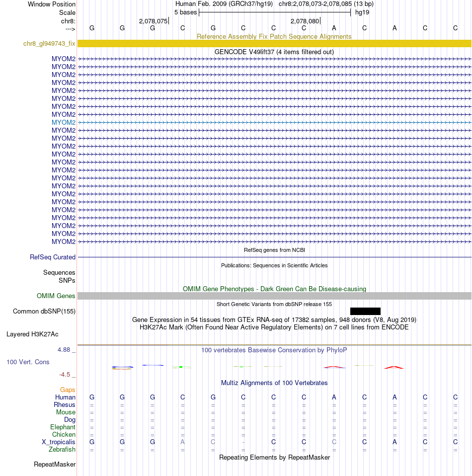Click the RepeatMasker track label
This screenshot has height=476, width=472.
[x=55, y=465]
